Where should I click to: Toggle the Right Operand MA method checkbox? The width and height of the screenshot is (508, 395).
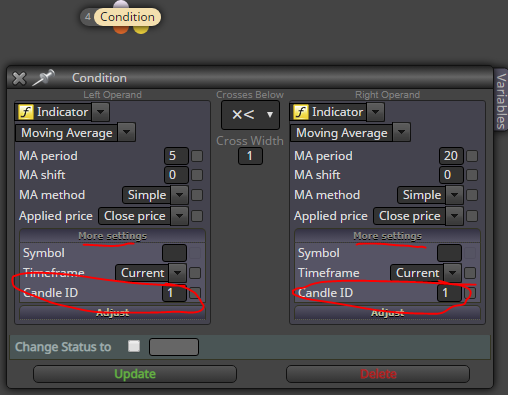tap(472, 195)
